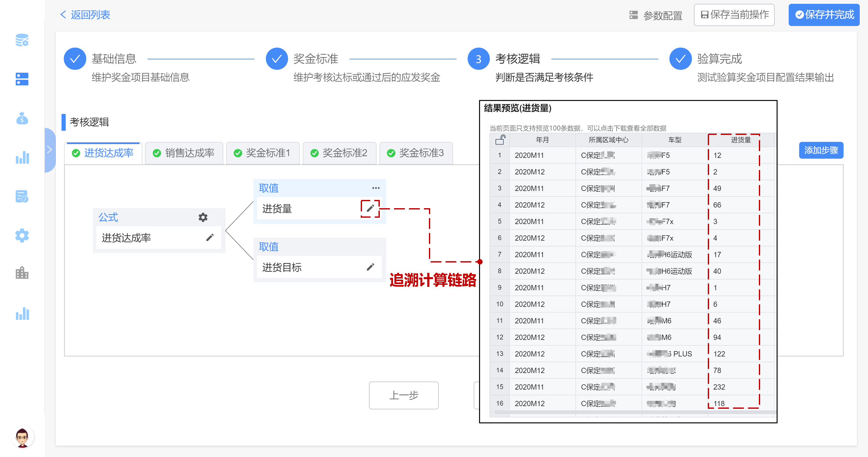The width and height of the screenshot is (868, 457).
Task: Select the 奖金标准2 tab
Action: coord(339,153)
